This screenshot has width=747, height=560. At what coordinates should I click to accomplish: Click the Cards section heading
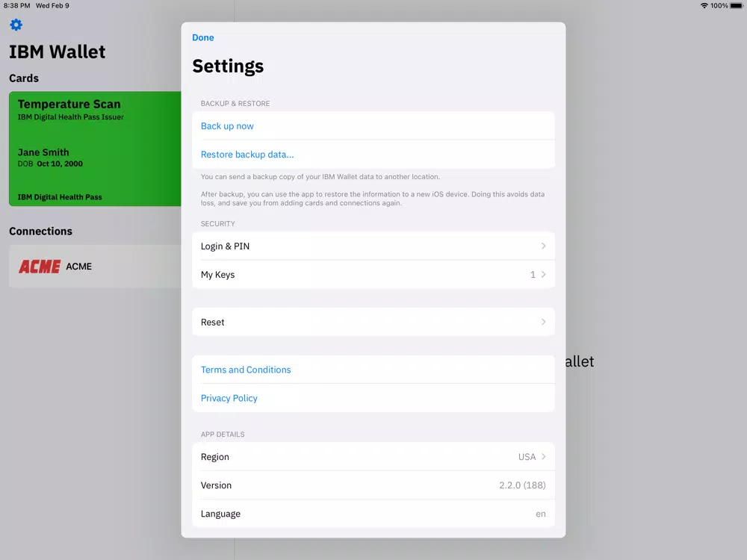point(24,78)
